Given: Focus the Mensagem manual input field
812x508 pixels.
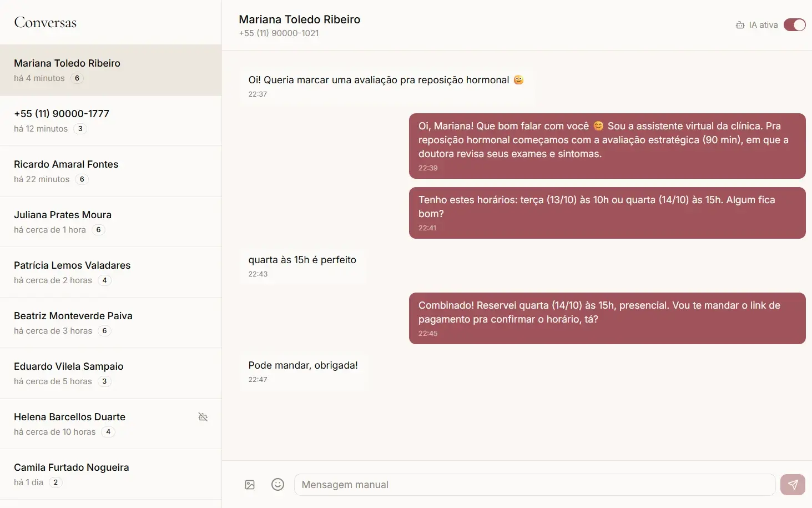Looking at the screenshot, I should point(534,485).
